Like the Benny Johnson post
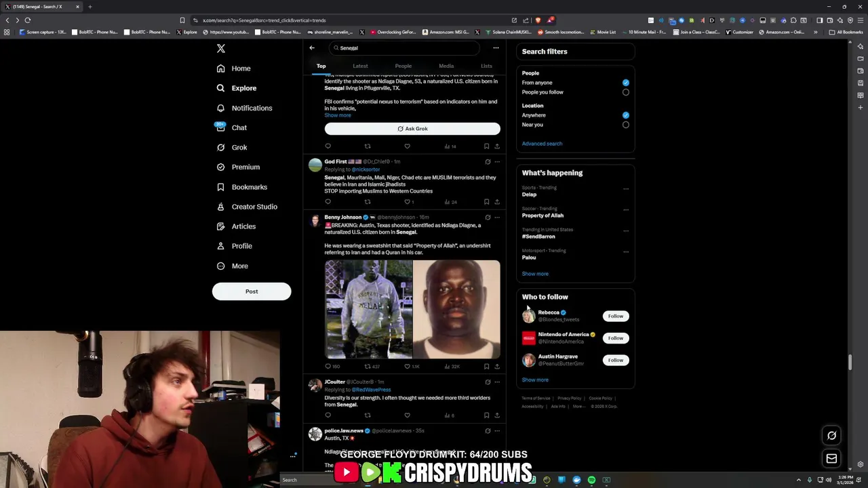 tap(407, 367)
